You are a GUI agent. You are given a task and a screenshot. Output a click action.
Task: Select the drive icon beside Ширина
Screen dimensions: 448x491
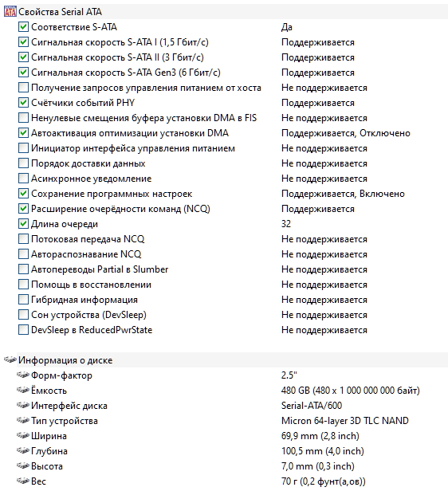tap(23, 435)
